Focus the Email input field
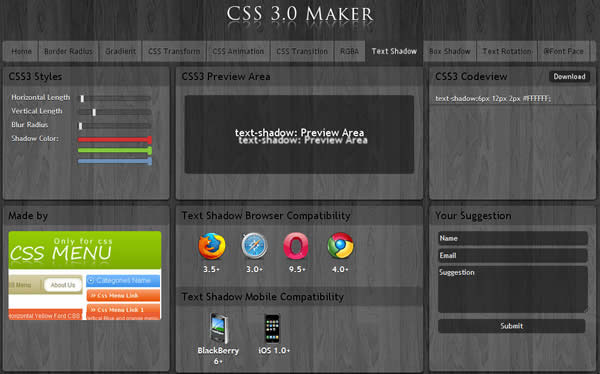Screen dimensions: 600x374 (513, 255)
